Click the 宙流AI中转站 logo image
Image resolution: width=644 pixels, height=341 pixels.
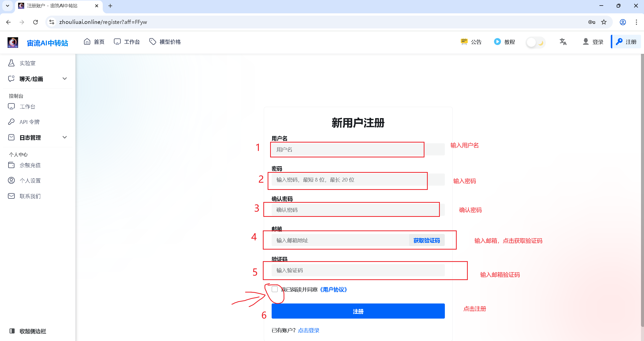pyautogui.click(x=13, y=42)
